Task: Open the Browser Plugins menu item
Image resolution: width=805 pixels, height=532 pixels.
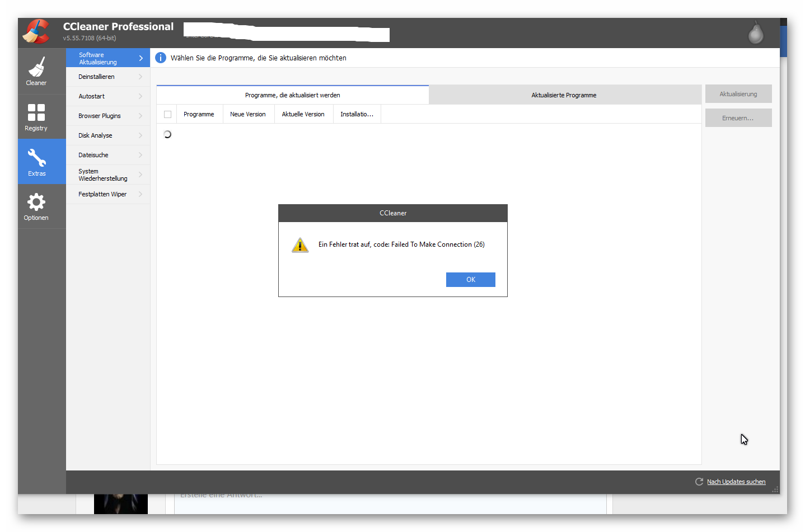Action: pyautogui.click(x=108, y=116)
